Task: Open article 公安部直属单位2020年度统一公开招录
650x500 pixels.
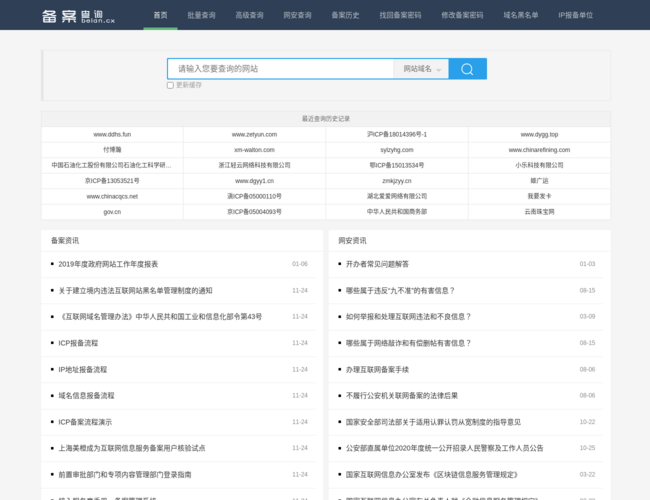Action: click(x=444, y=448)
